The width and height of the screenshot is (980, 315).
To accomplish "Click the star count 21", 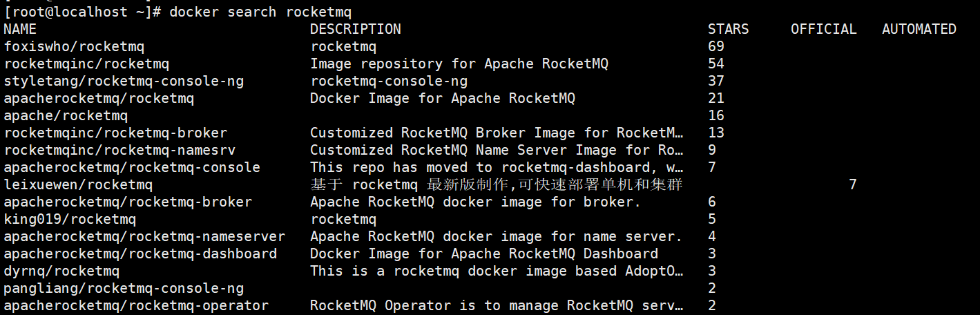I will tap(716, 98).
